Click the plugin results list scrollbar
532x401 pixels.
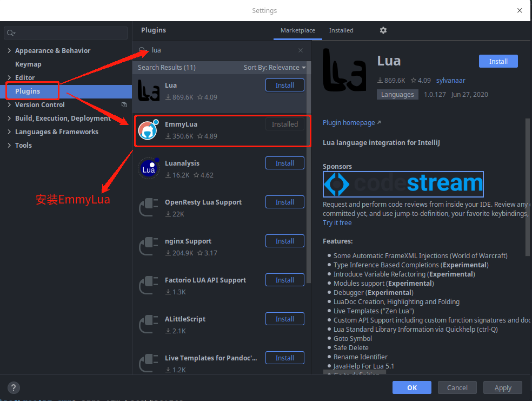pos(309,172)
